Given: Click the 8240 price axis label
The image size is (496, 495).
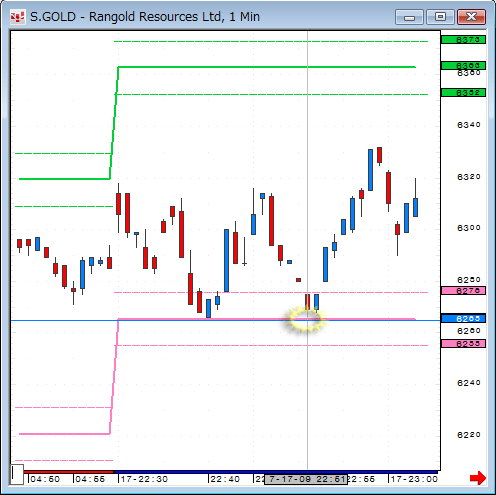Looking at the screenshot, I should click(469, 383).
